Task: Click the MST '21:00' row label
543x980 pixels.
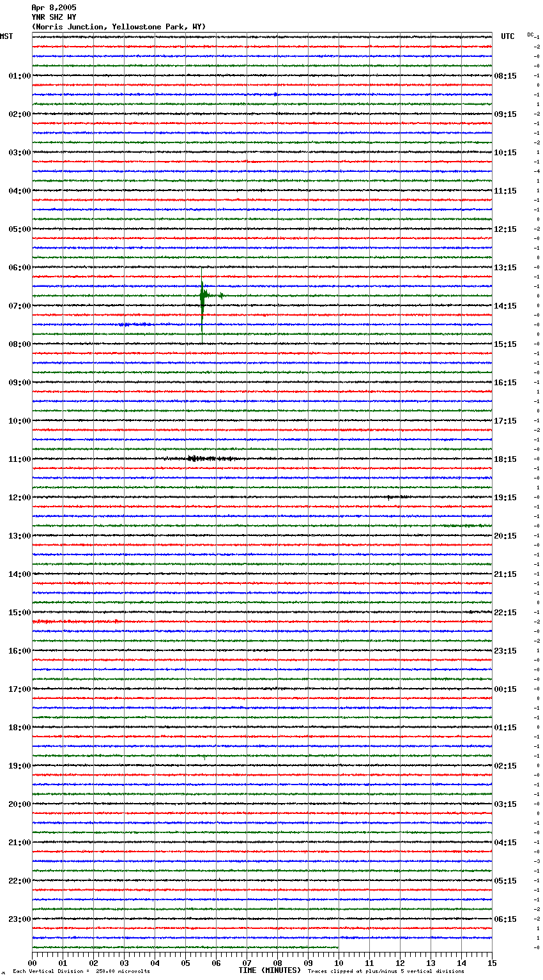Action: point(19,843)
